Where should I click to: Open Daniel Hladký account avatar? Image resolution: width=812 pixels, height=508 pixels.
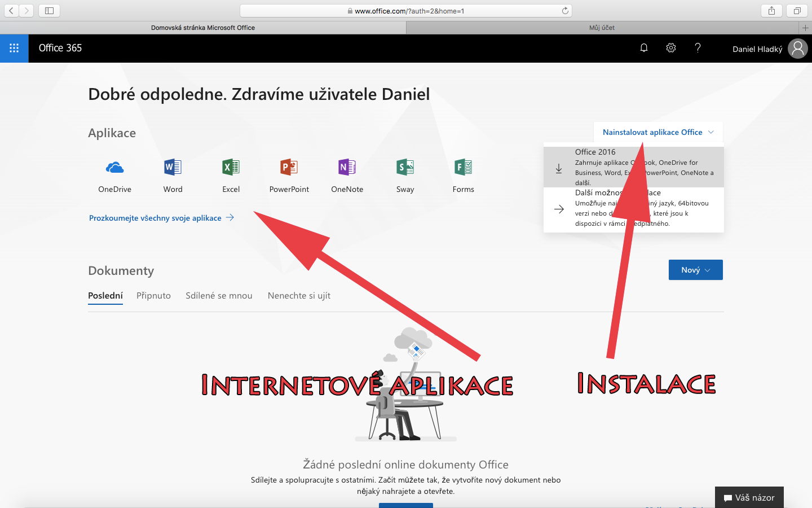pos(798,49)
